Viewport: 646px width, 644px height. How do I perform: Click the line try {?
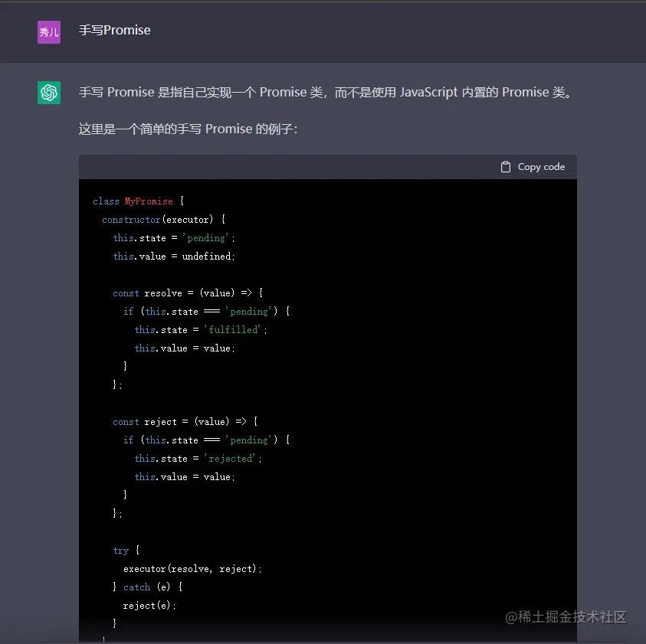coord(126,551)
